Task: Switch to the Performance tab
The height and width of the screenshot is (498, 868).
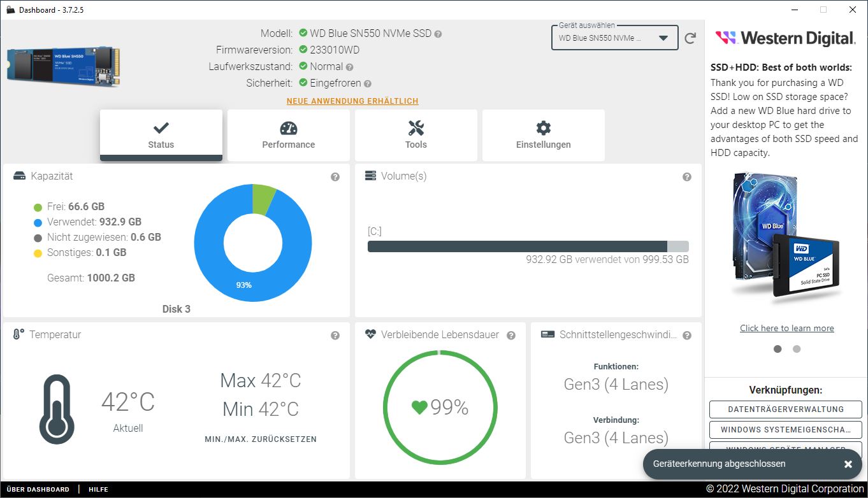Action: 289,135
